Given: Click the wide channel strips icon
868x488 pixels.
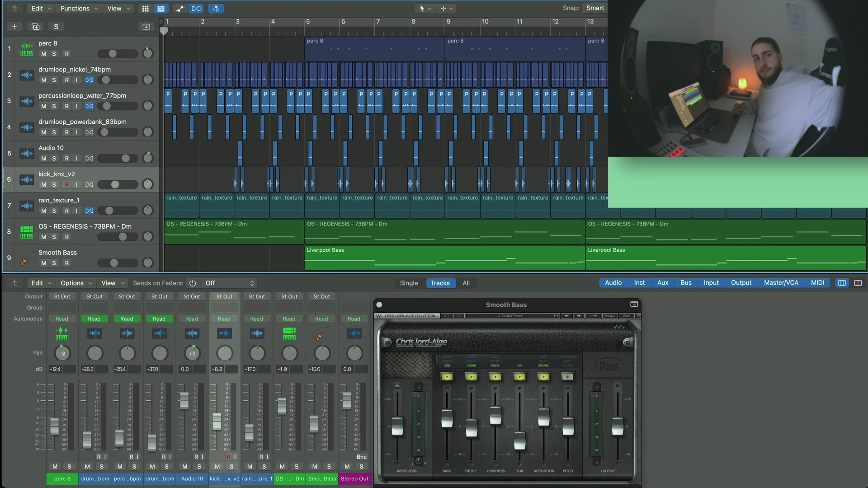Looking at the screenshot, I should click(858, 283).
